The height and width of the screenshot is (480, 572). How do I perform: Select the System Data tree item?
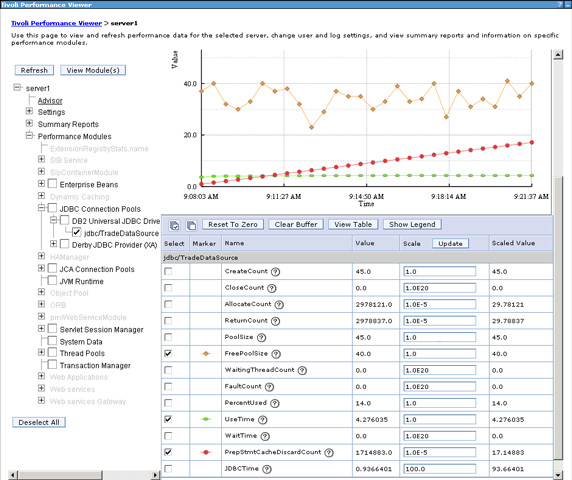[x=81, y=342]
